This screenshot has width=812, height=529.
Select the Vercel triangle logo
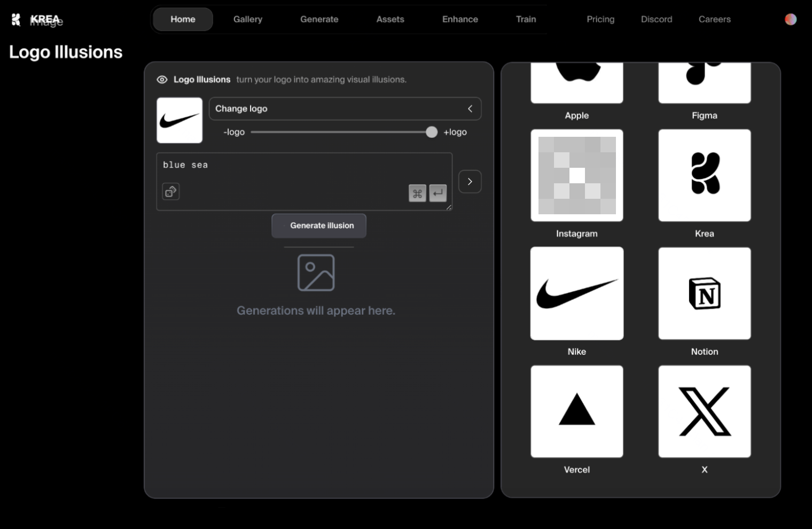coord(577,411)
